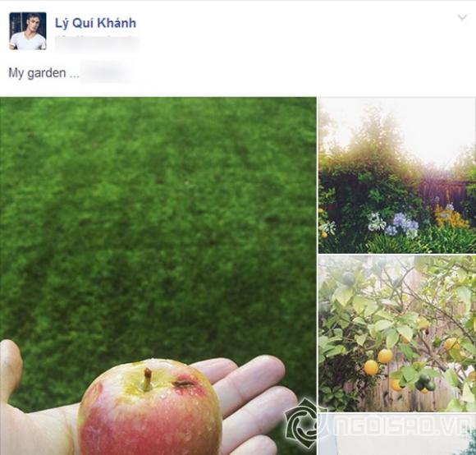This screenshot has height=455, width=476.
Task: Open the blurred timestamp under the name
Action: coord(97,42)
